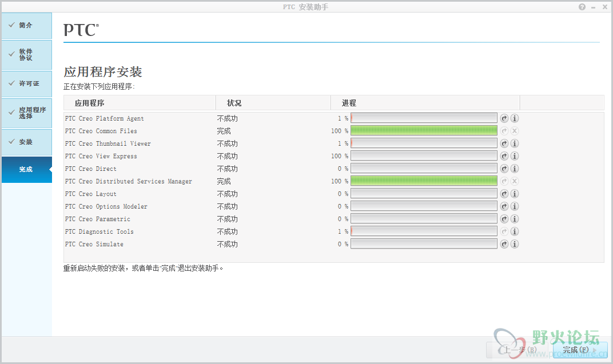
Task: Click cancel X icon for Distributed Services Manager
Action: [x=515, y=181]
